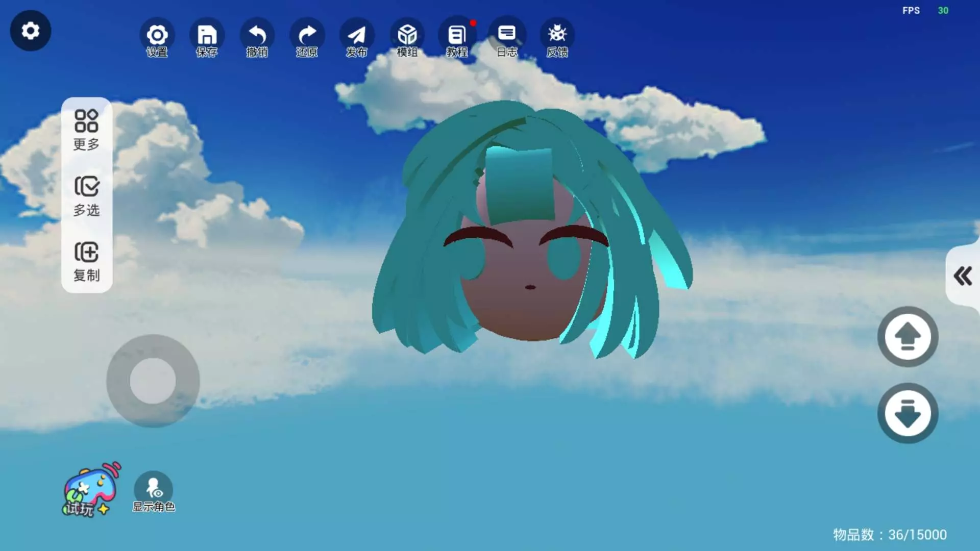
Task: Redo with the 还原 arrow icon
Action: [307, 36]
